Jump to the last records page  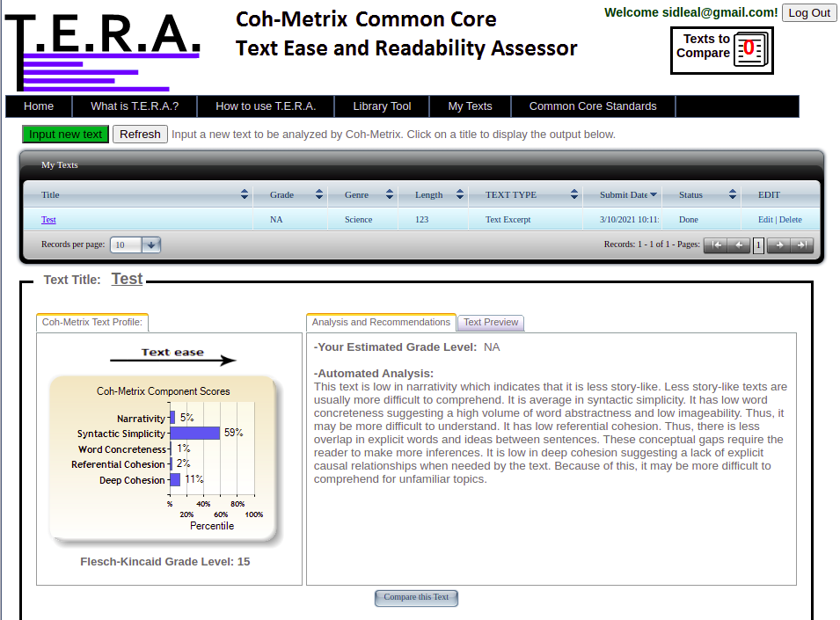[801, 245]
